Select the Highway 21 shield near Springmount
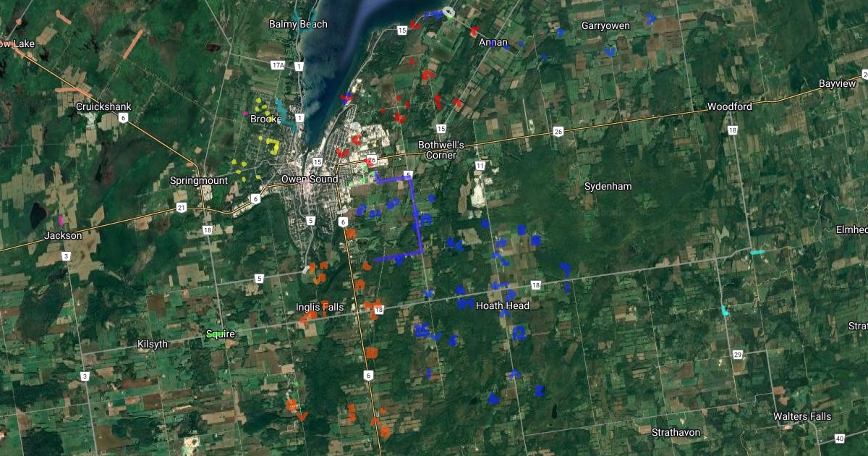The image size is (868, 456). tap(181, 208)
